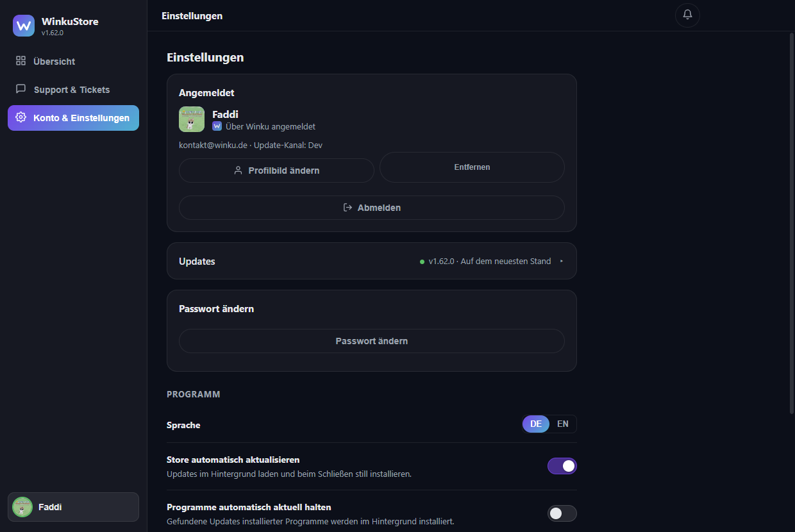Click the Konto & Einstellungen gear icon
The image size is (795, 532).
pyautogui.click(x=21, y=117)
